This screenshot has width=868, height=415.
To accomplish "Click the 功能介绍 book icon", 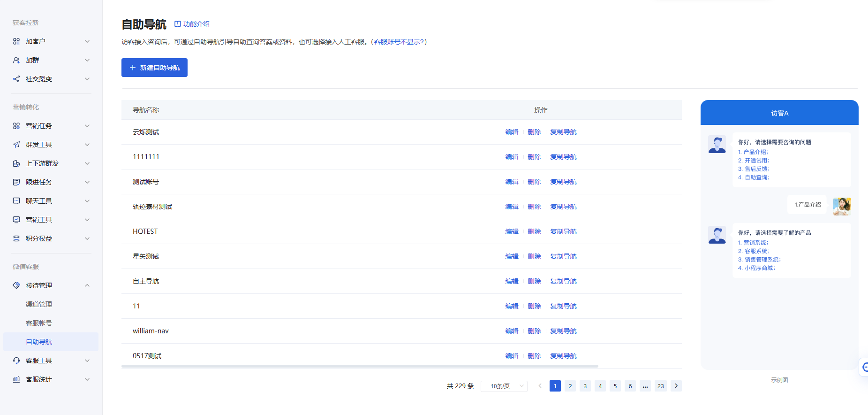I will 178,24.
